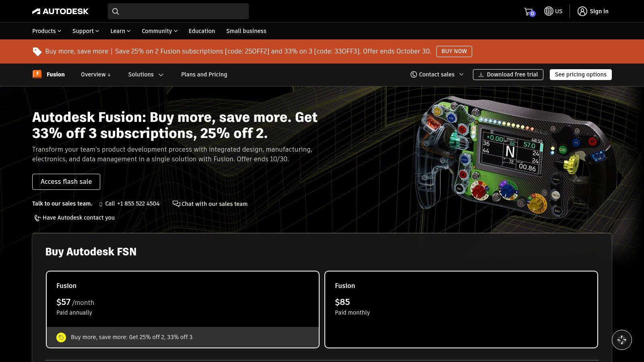Select the $85 paid monthly plan

(461, 309)
